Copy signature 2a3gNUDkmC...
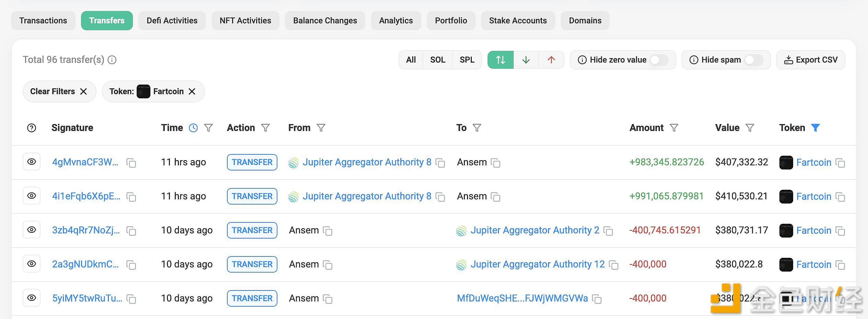This screenshot has height=319, width=868. point(131,265)
